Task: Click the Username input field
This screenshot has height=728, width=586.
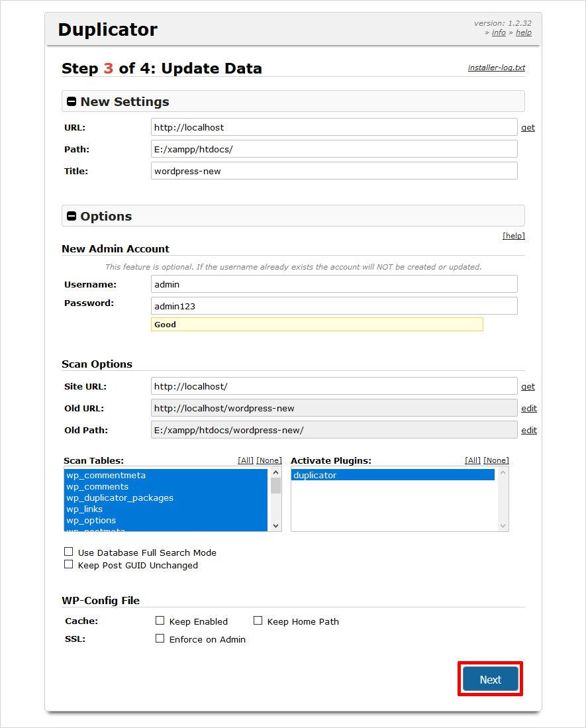Action: 334,284
